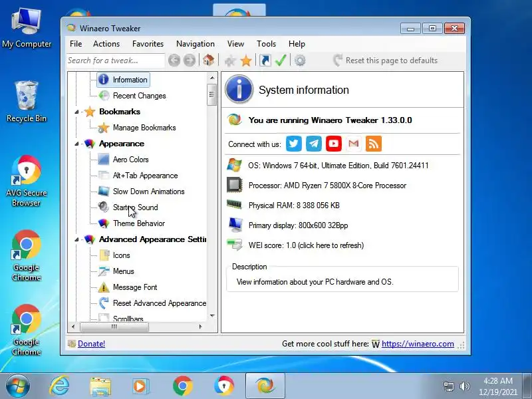Launch Windows Media Player from taskbar
This screenshot has height=399, width=532.
(x=140, y=386)
